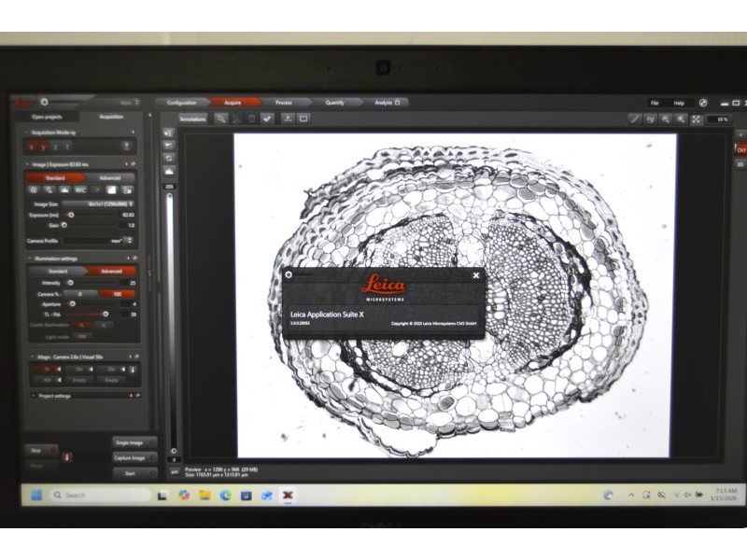The image size is (747, 560).
Task: Open the Configuration workflow tab
Action: (181, 103)
